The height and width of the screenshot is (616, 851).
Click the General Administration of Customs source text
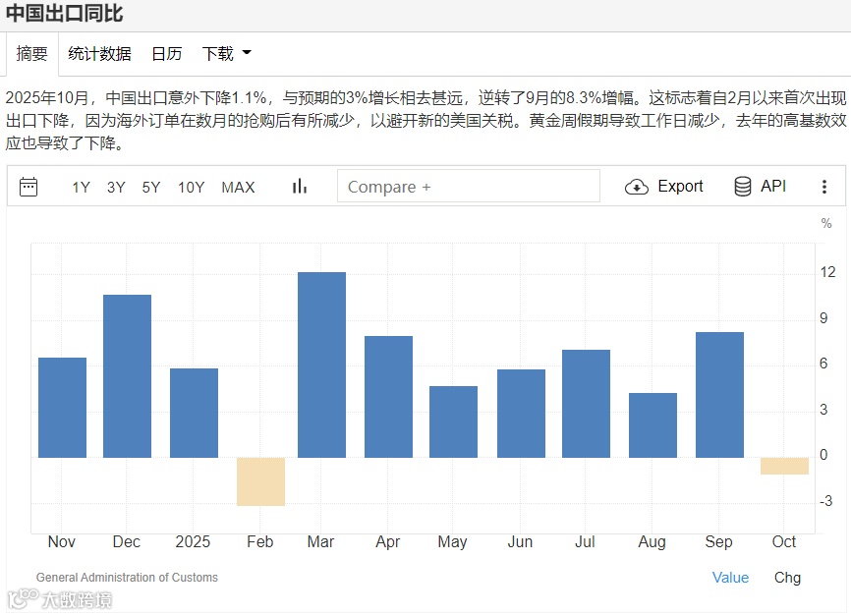(127, 578)
